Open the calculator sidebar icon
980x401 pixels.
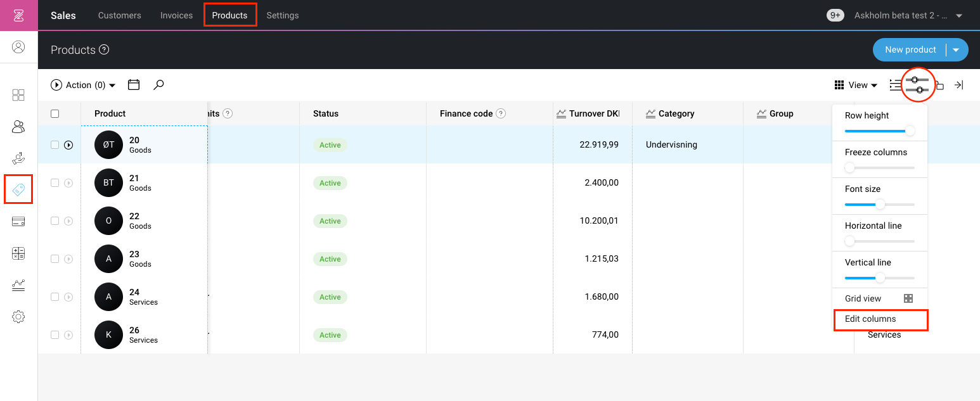[x=18, y=253]
